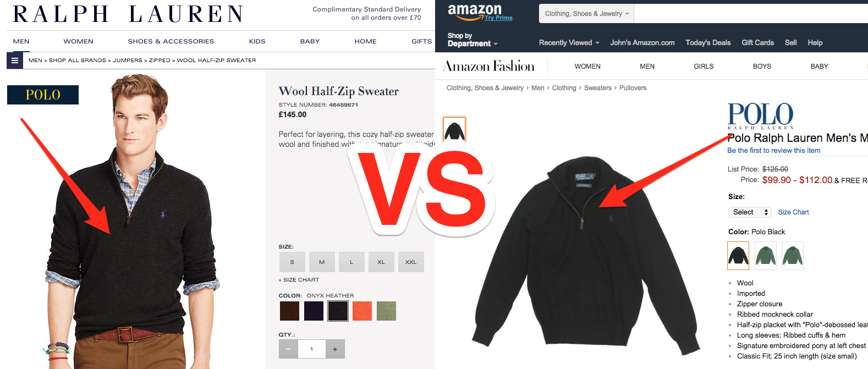
Task: Open the Shoes & Accessories menu
Action: pos(171,41)
